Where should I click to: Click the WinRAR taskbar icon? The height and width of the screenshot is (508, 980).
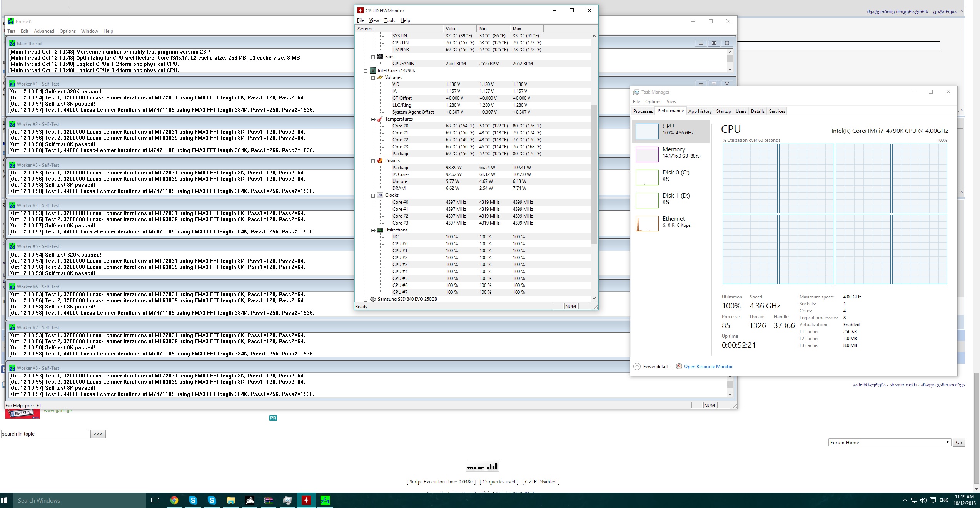(x=269, y=500)
